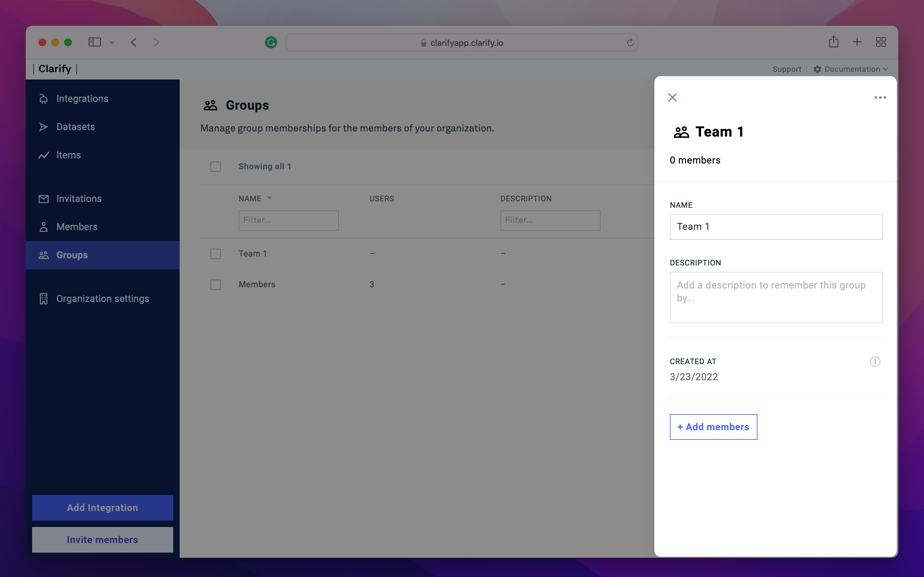
Task: Sort by the NAME column arrow
Action: [x=269, y=198]
